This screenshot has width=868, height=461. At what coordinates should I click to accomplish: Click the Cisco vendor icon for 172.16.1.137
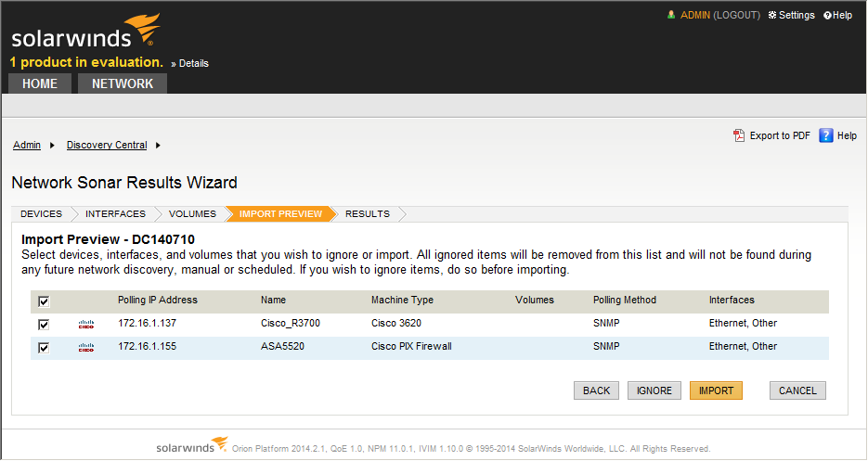point(86,325)
